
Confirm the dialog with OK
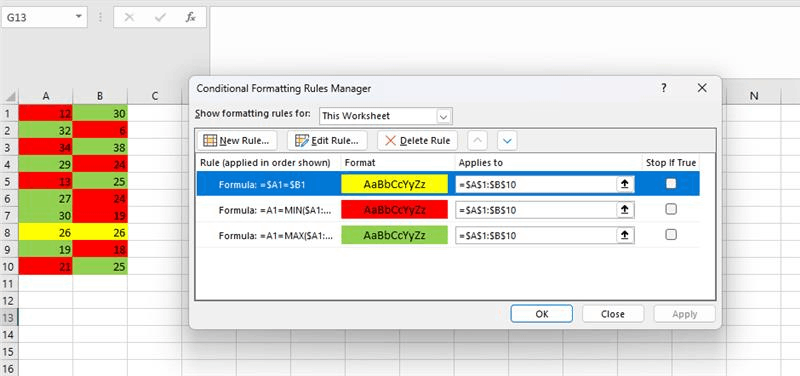(x=541, y=314)
